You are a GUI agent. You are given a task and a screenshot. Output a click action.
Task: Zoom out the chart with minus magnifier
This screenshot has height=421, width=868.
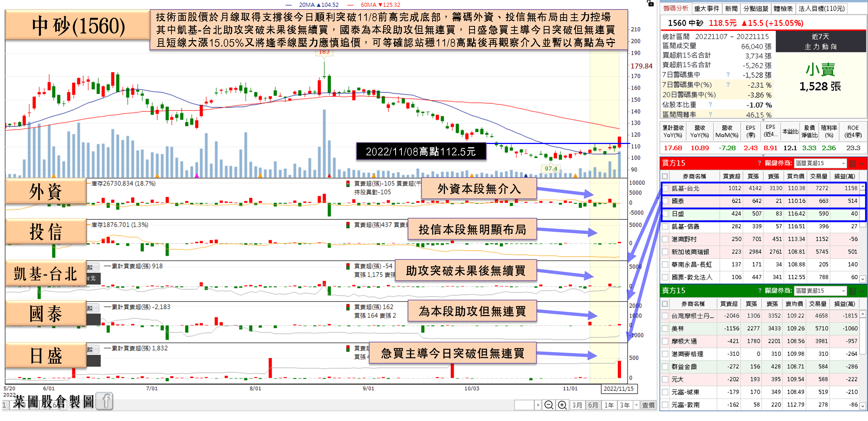(x=548, y=405)
